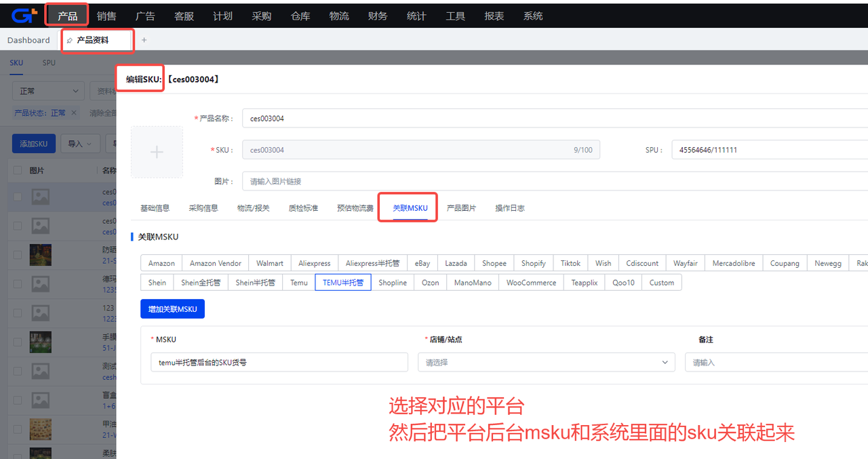Click 增加关联MSKU button
The height and width of the screenshot is (459, 868).
(173, 308)
